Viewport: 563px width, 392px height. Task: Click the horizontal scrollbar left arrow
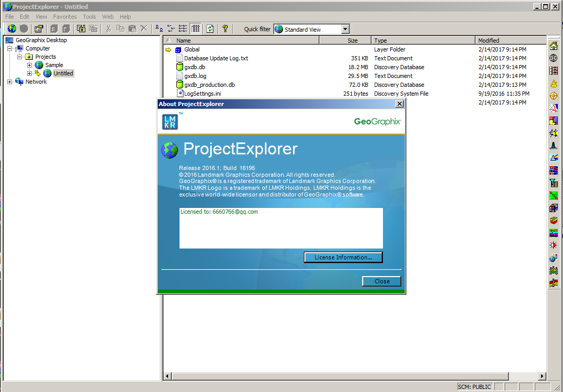click(168, 376)
